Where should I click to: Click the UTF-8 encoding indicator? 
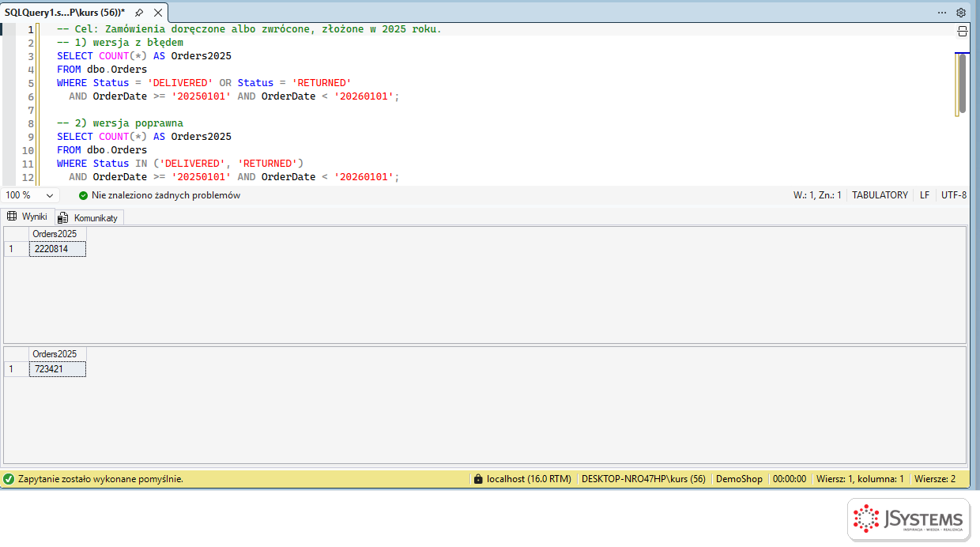click(954, 195)
